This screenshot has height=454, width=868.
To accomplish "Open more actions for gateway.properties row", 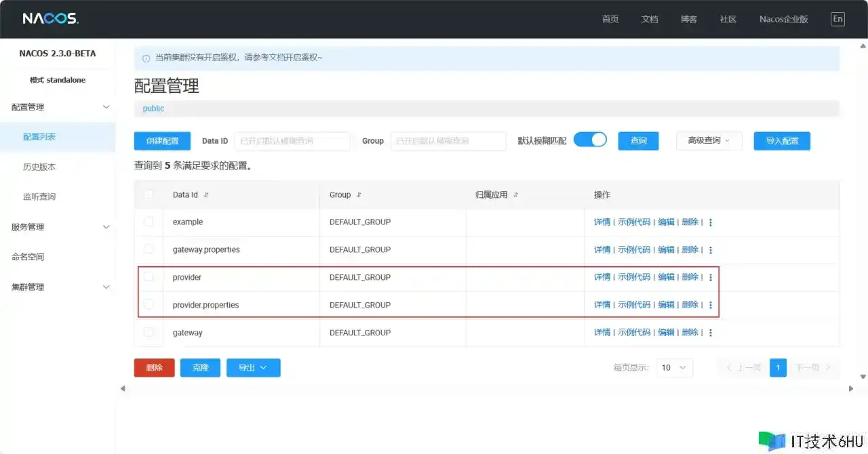I will tap(711, 250).
